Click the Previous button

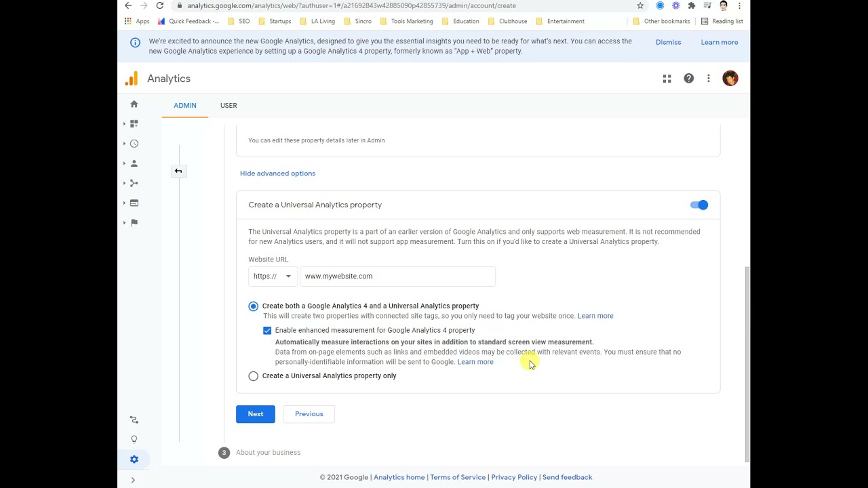tap(309, 414)
